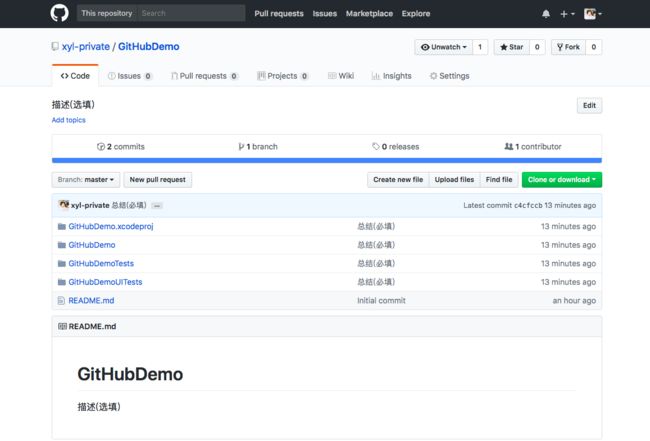Open the GitHubDemo repository title link
The image size is (650, 441).
coord(148,46)
